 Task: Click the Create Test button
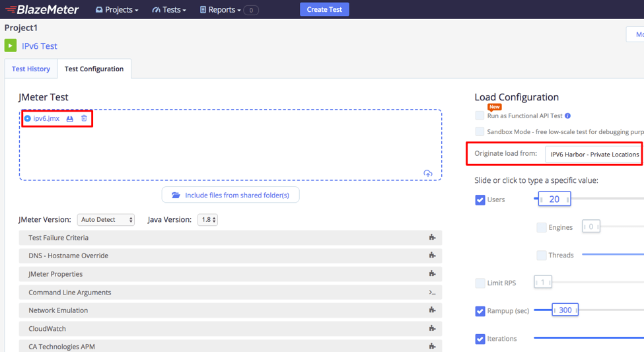[324, 9]
